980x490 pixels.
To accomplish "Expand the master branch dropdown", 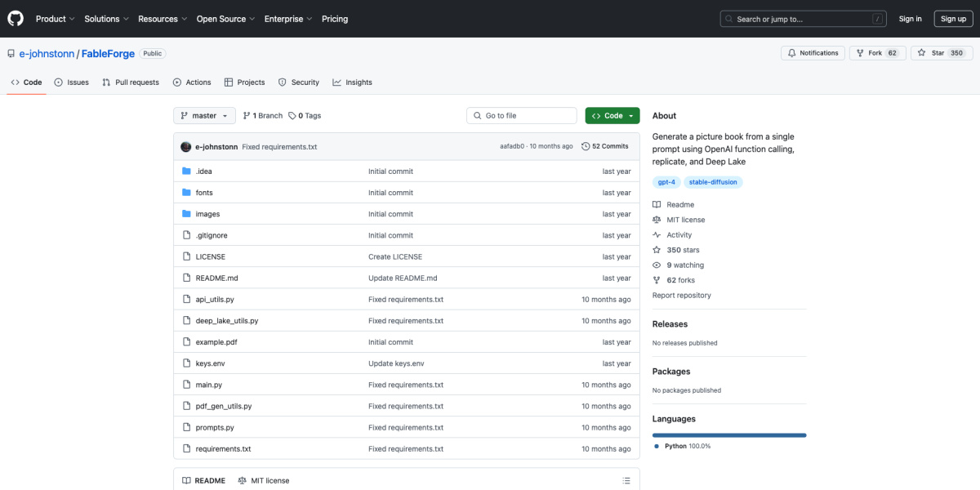I will (204, 116).
